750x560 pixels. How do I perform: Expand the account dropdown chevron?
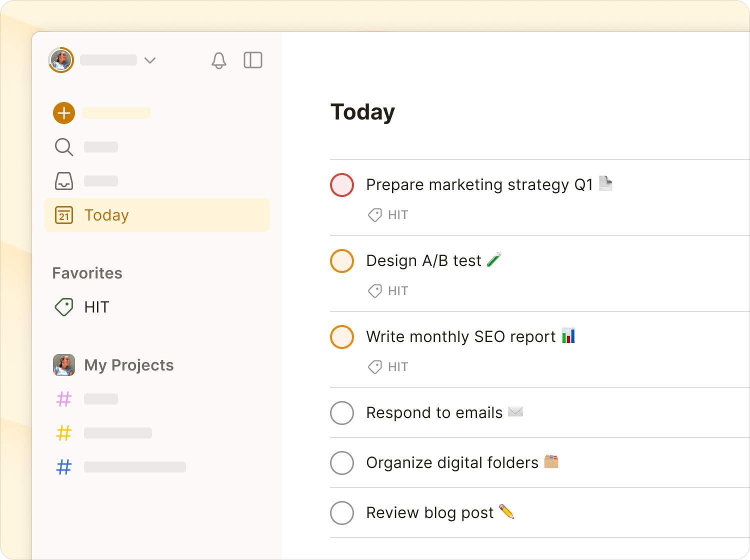point(150,60)
